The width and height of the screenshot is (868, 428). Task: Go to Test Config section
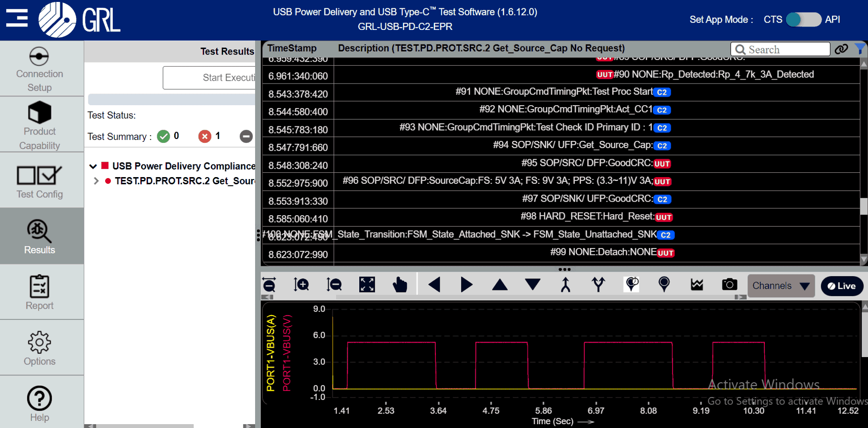pyautogui.click(x=40, y=181)
